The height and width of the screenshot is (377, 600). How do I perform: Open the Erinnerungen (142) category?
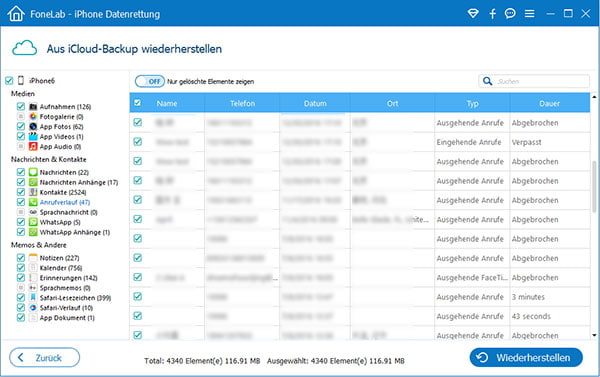click(68, 278)
